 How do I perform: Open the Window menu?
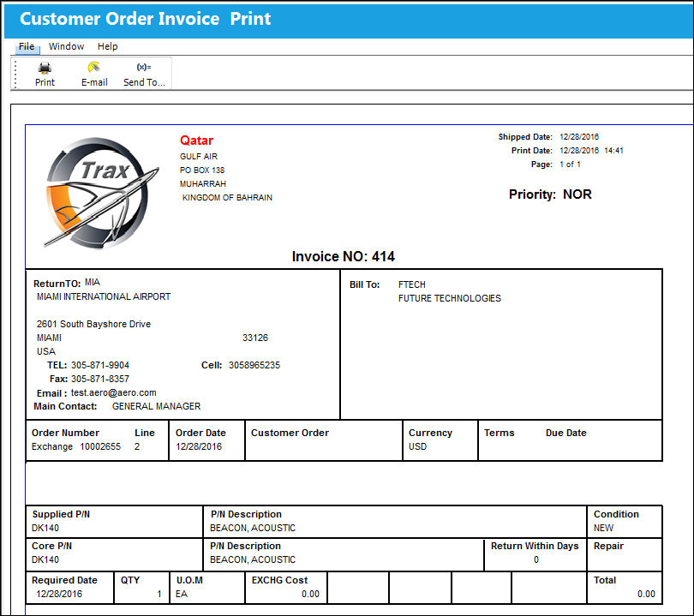(x=66, y=46)
